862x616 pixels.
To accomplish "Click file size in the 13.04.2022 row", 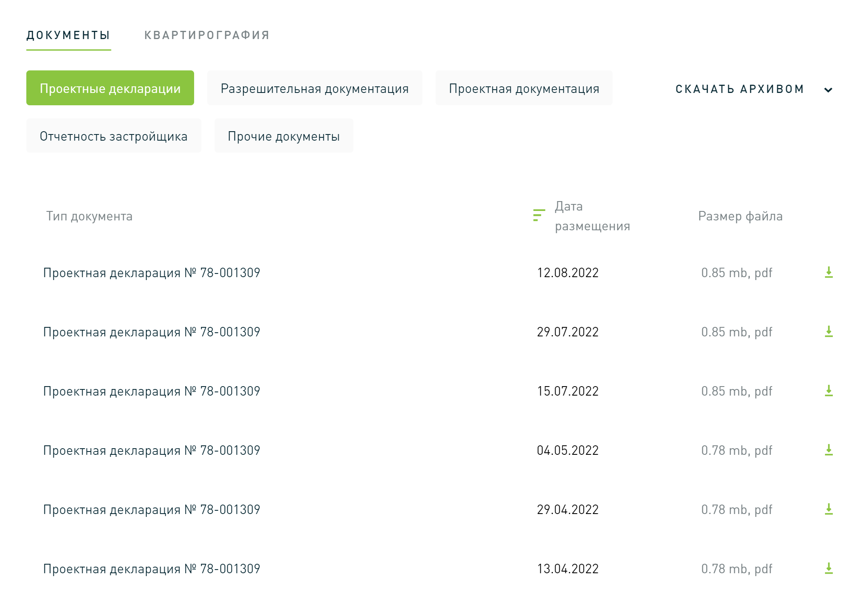I will click(x=737, y=569).
